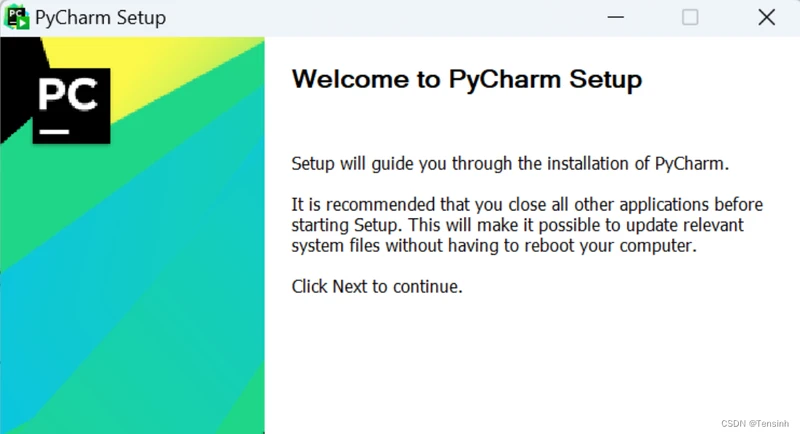
Task: Click the "system files without having to reboot" line
Action: coord(493,246)
